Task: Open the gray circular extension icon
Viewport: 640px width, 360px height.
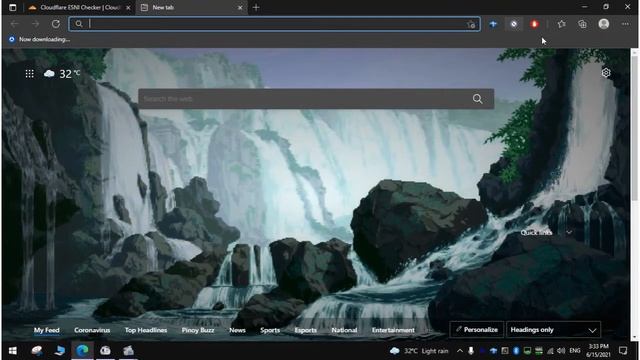Action: [514, 24]
